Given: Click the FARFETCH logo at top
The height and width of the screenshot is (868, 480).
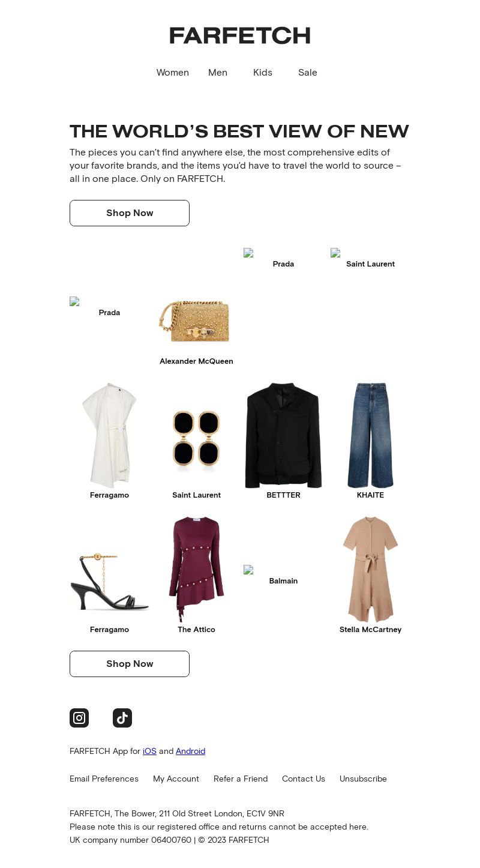Looking at the screenshot, I should point(240,36).
